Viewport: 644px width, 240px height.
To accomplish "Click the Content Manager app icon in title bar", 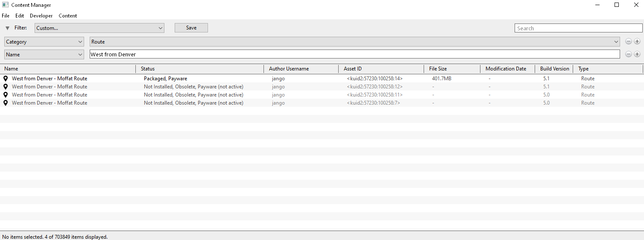I will [6, 5].
